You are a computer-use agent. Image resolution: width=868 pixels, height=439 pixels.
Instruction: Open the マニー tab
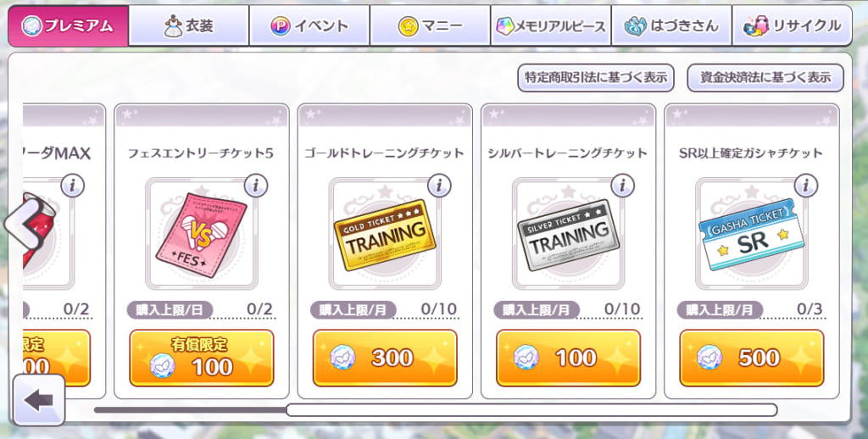point(430,25)
